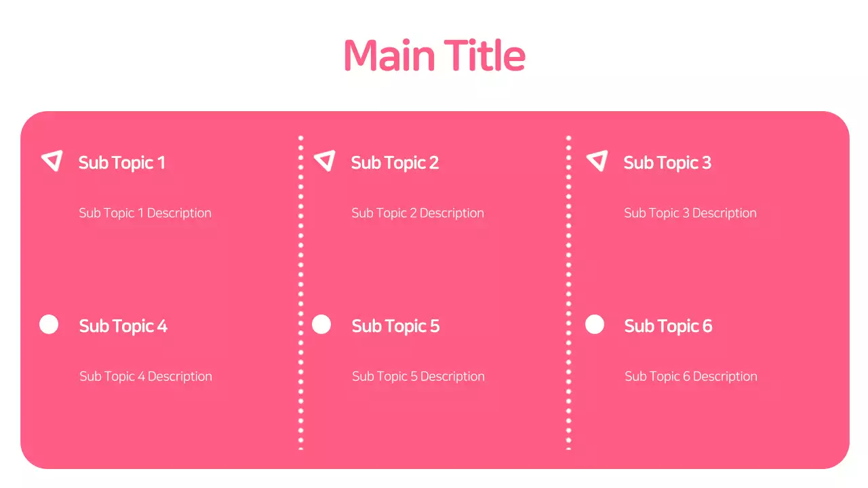Screen dimensions: 868x488
Task: Click the Sub Topic 6 Description text
Action: point(691,376)
